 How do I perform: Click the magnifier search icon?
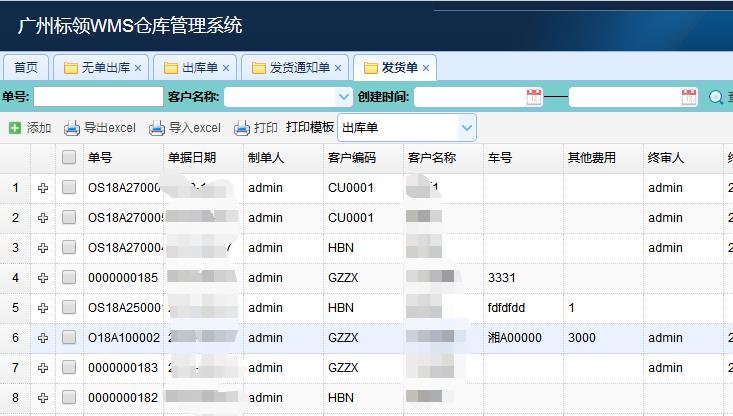pyautogui.click(x=716, y=97)
